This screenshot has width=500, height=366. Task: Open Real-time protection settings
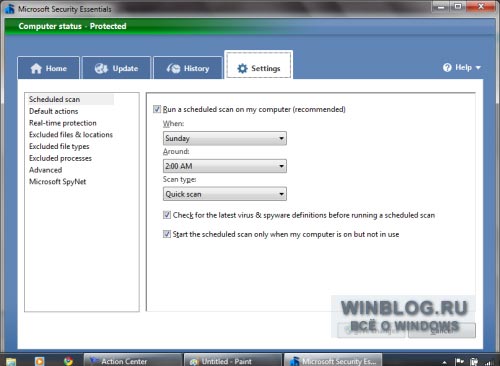pyautogui.click(x=63, y=123)
